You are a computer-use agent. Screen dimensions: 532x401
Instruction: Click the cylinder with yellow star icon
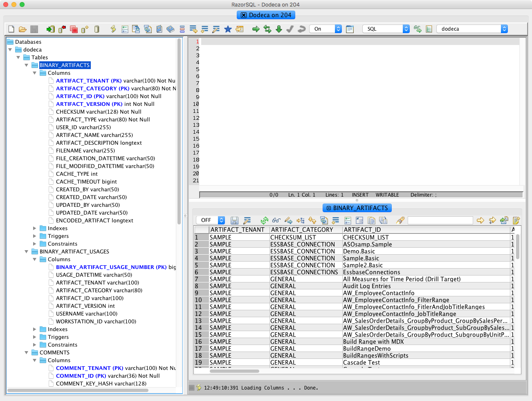[x=85, y=29]
